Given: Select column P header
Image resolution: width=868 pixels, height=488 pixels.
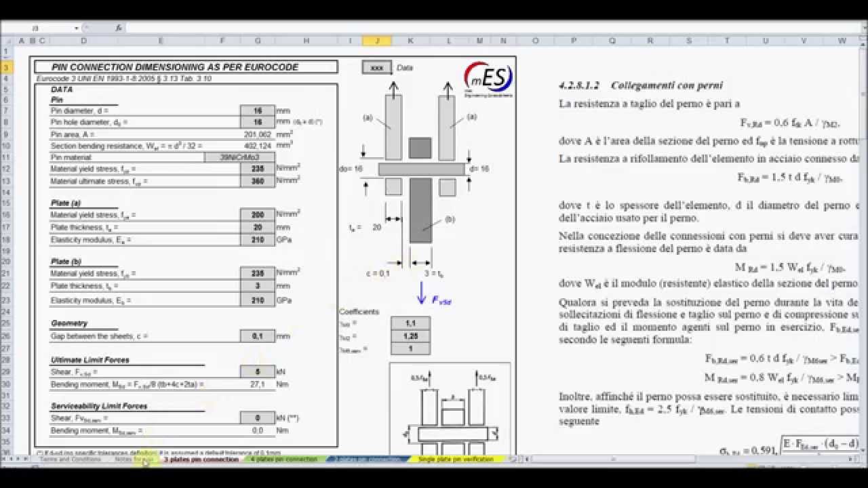Looking at the screenshot, I should (574, 41).
